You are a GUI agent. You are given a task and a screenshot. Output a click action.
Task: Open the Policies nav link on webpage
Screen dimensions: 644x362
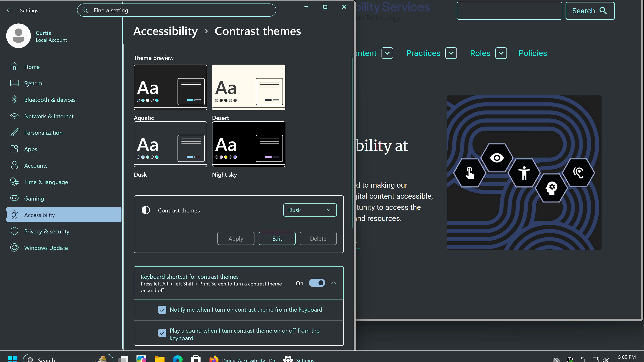(x=532, y=53)
